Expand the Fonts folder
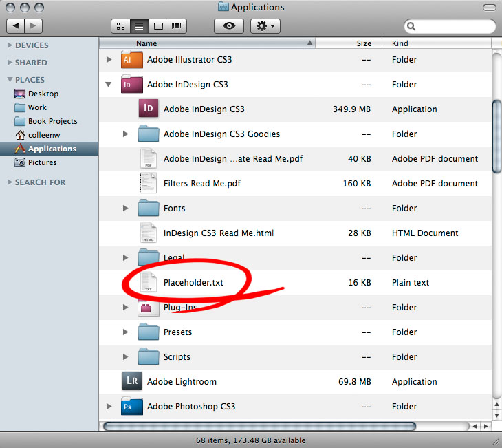 (125, 208)
